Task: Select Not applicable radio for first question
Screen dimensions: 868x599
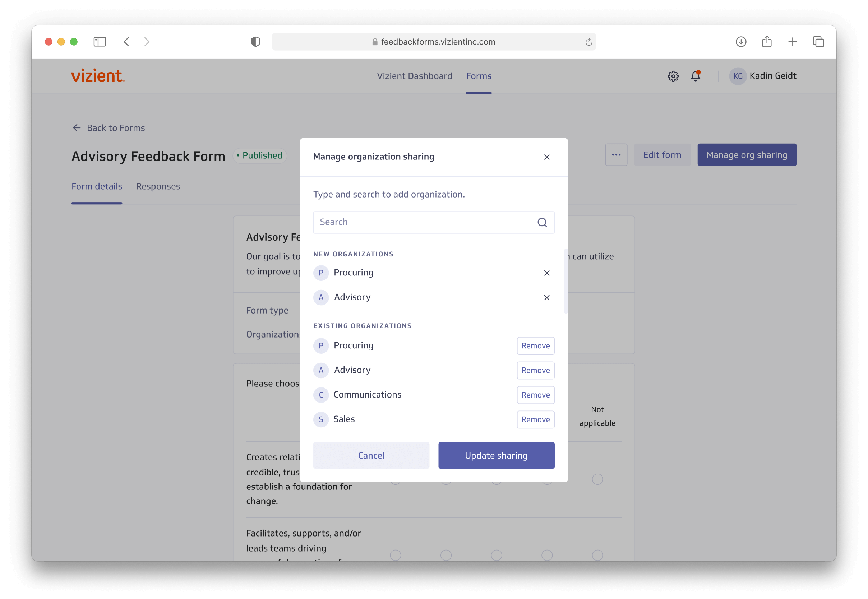Action: (x=597, y=479)
